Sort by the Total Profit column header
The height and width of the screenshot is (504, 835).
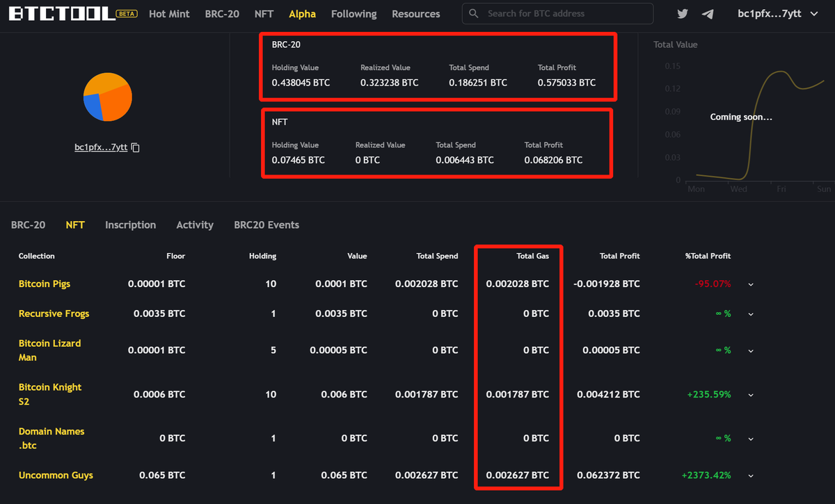pyautogui.click(x=619, y=256)
